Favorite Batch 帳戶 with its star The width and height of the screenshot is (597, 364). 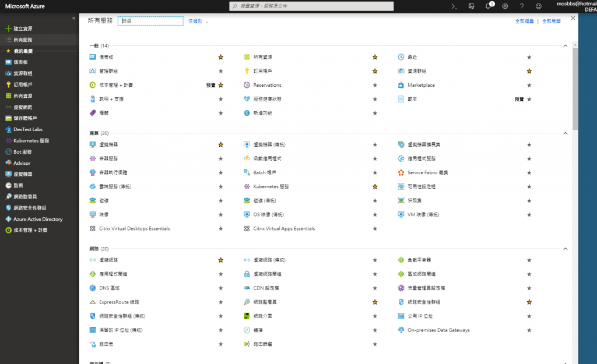375,172
